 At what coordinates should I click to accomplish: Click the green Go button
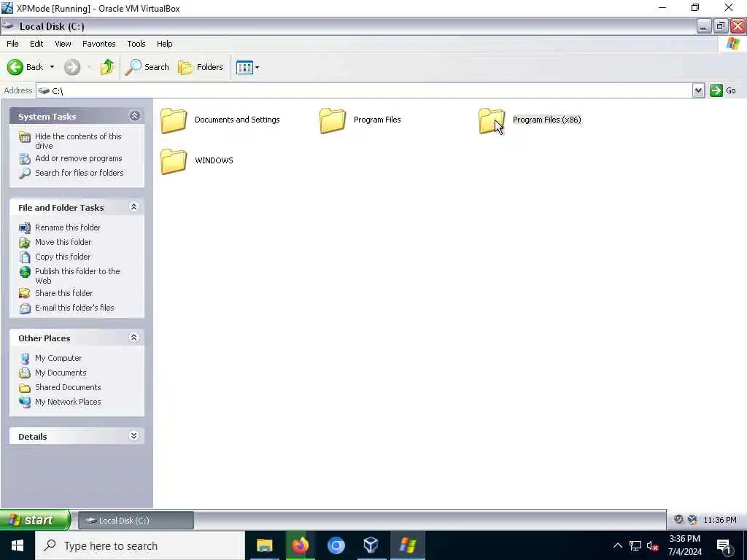(723, 90)
